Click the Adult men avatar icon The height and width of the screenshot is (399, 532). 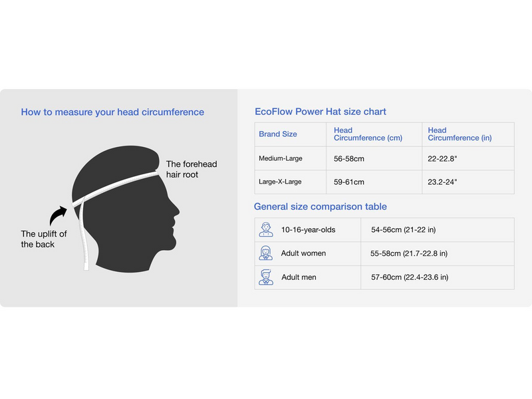[265, 277]
